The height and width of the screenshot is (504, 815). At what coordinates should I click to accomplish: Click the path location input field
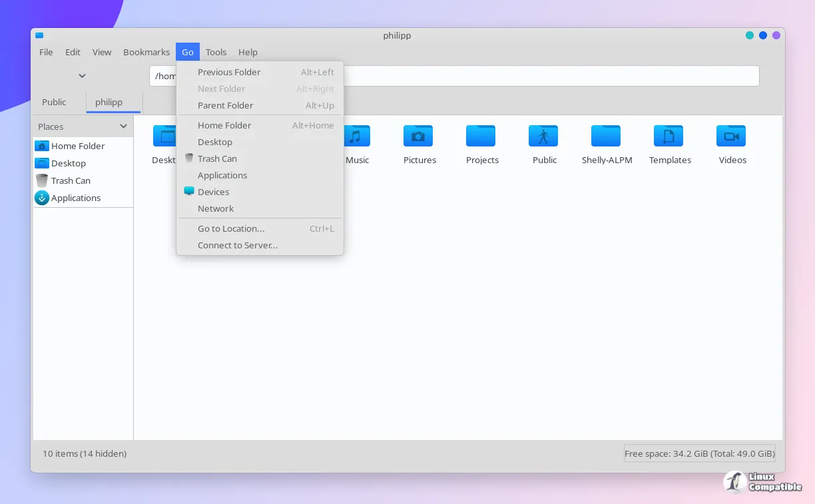click(x=454, y=76)
